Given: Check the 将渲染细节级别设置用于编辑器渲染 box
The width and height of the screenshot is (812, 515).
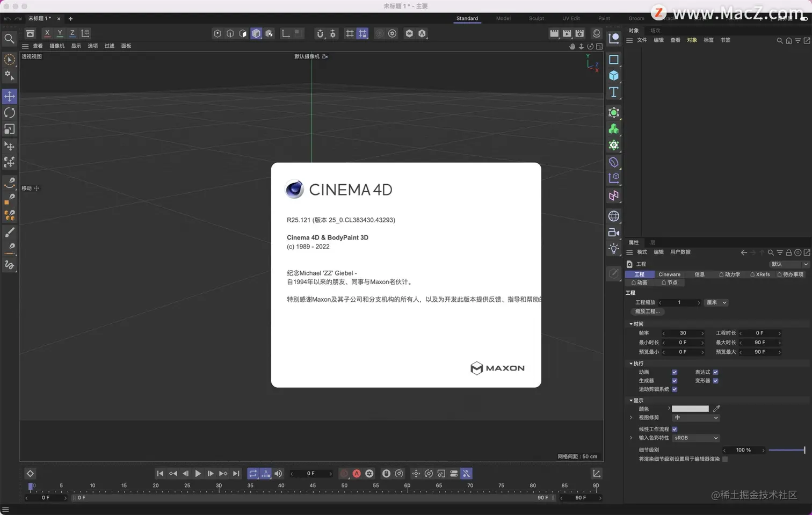Looking at the screenshot, I should tap(725, 459).
